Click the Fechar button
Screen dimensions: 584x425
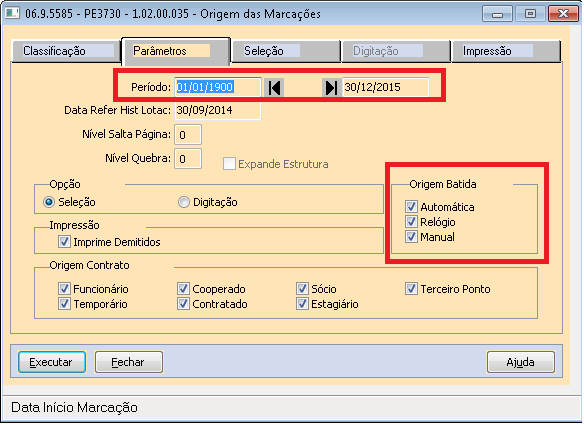point(129,362)
